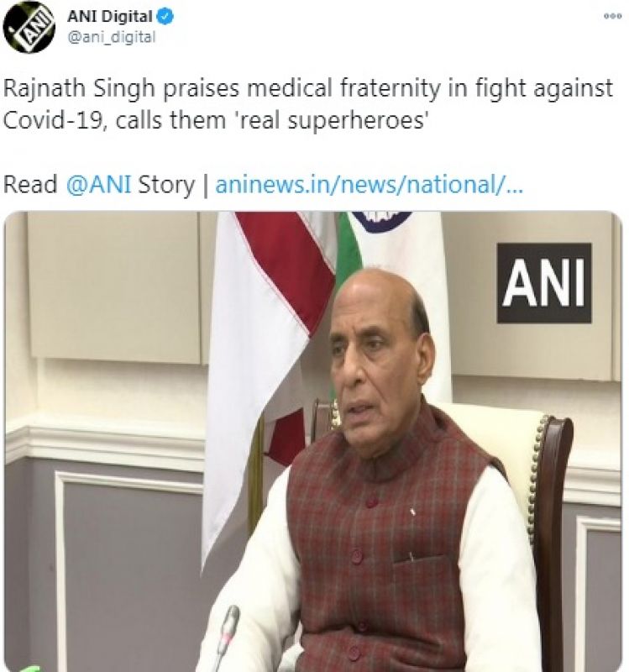View the attached Rajnath Singh photo
Viewport: 629px width, 672px height.
click(x=315, y=437)
